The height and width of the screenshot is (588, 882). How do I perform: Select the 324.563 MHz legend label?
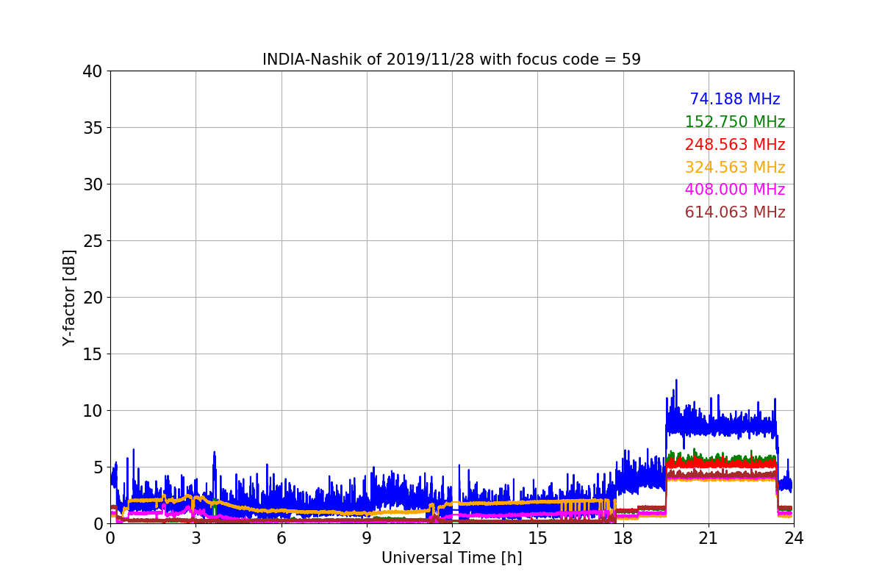[735, 168]
